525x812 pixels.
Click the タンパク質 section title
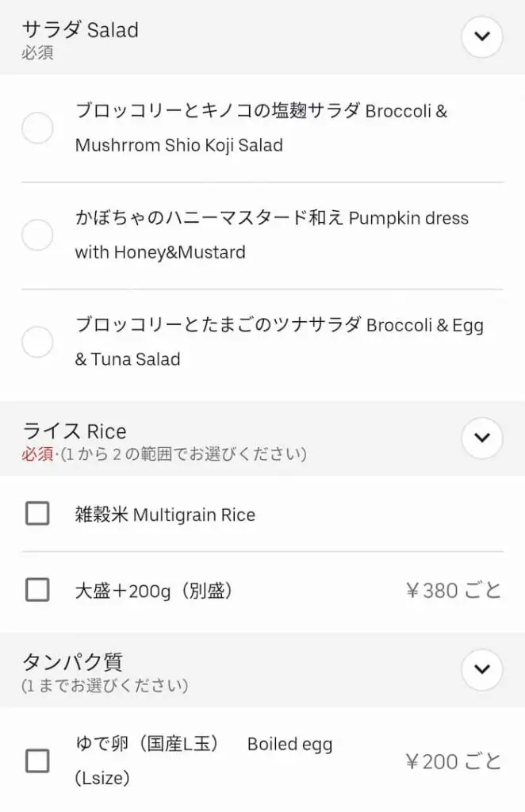(x=72, y=661)
